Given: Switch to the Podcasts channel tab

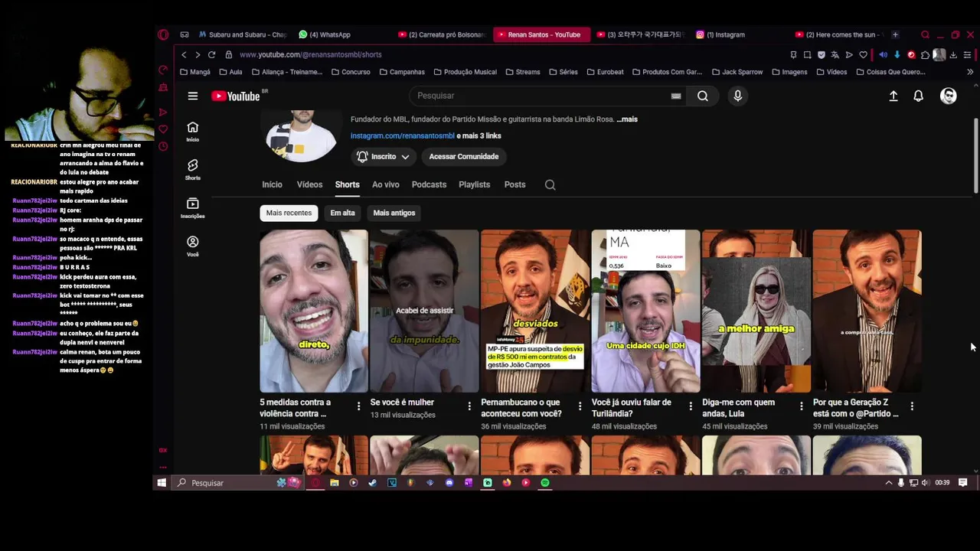Looking at the screenshot, I should [429, 184].
